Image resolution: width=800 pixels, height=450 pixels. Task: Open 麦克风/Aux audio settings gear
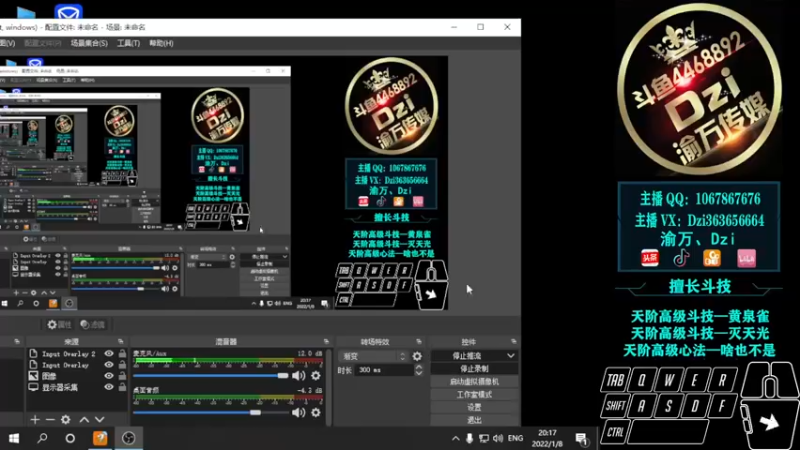tap(316, 376)
